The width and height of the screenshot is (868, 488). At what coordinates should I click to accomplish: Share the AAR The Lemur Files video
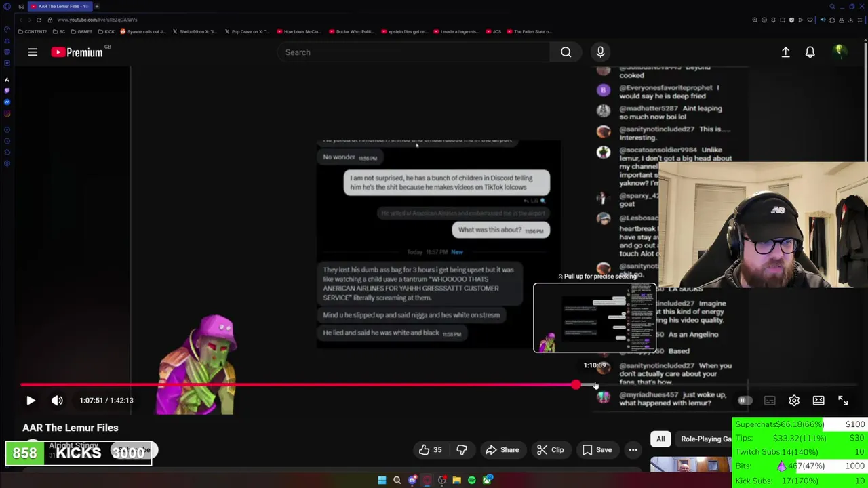pyautogui.click(x=502, y=450)
